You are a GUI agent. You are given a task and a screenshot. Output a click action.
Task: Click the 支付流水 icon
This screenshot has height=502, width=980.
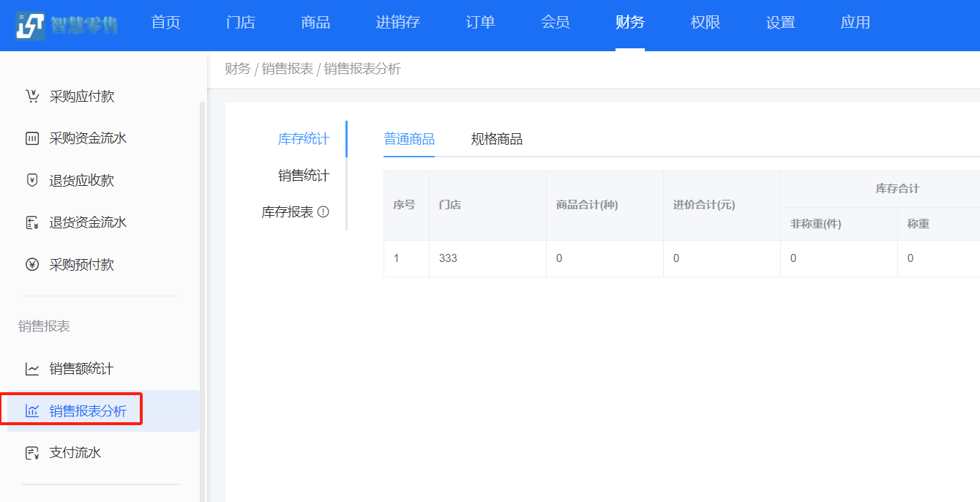pos(32,453)
